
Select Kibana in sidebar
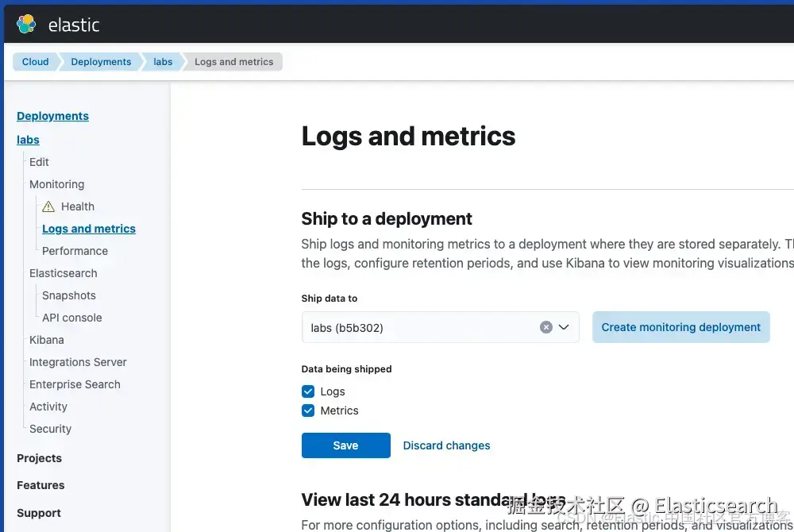click(47, 340)
